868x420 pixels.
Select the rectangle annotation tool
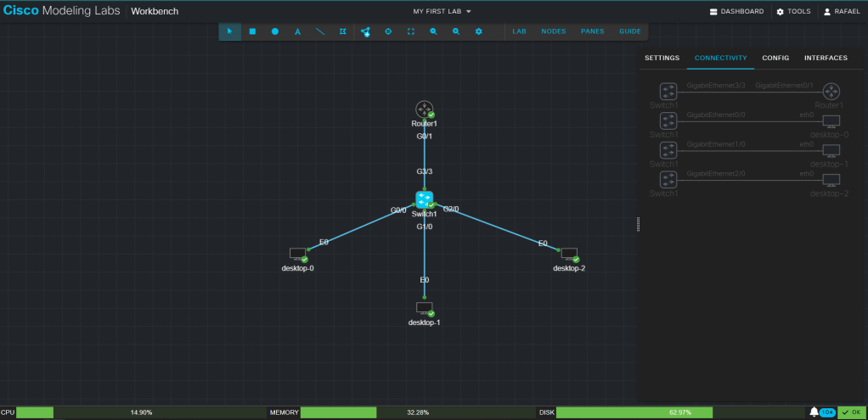[252, 31]
